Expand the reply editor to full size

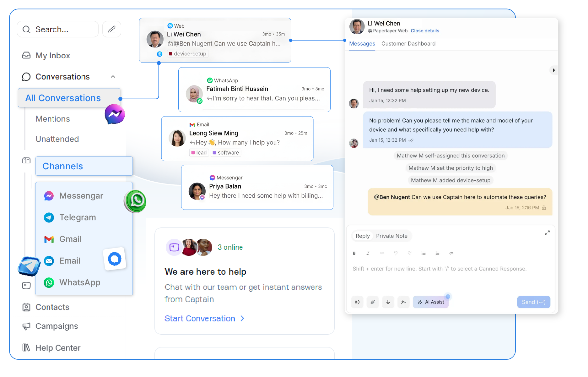(x=547, y=233)
